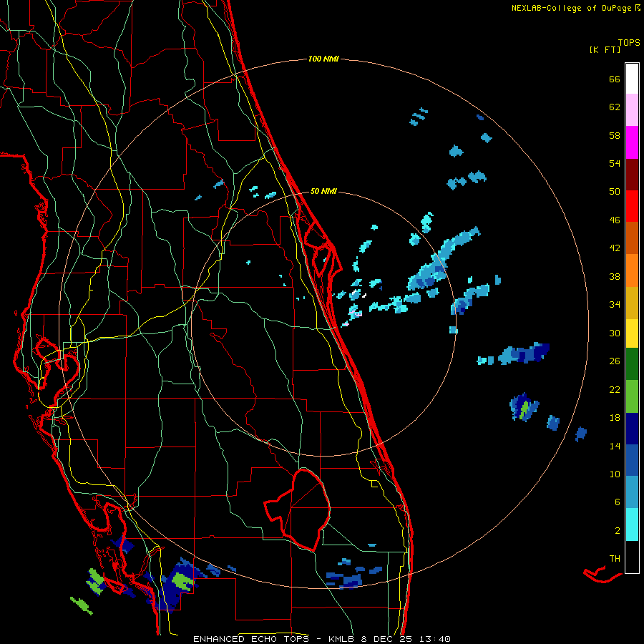Select the black TH legend swatch
The image size is (644, 644).
pyautogui.click(x=632, y=557)
